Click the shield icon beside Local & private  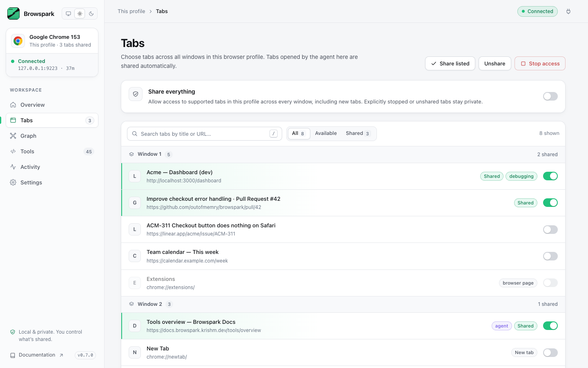click(13, 332)
